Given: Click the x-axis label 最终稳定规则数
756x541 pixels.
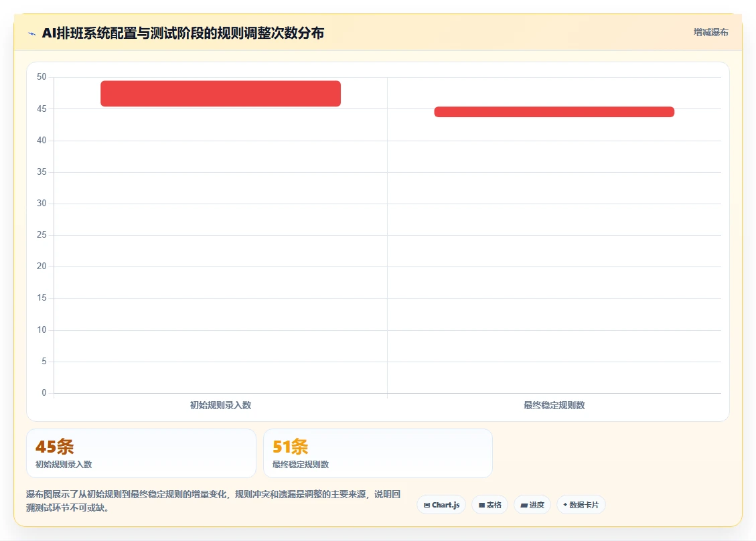Looking at the screenshot, I should point(554,405).
